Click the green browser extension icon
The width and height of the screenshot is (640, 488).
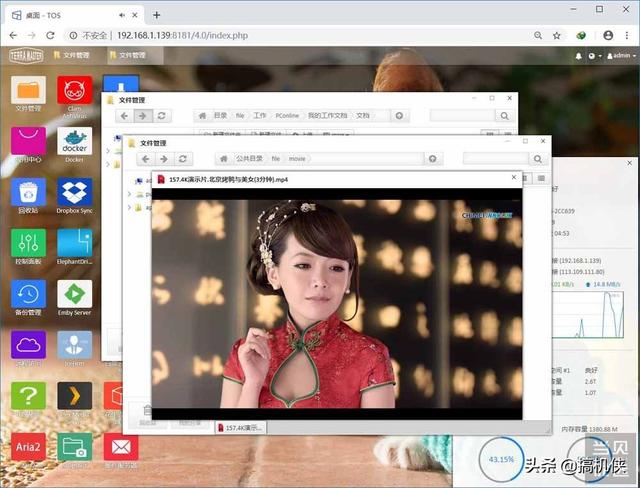pos(581,35)
